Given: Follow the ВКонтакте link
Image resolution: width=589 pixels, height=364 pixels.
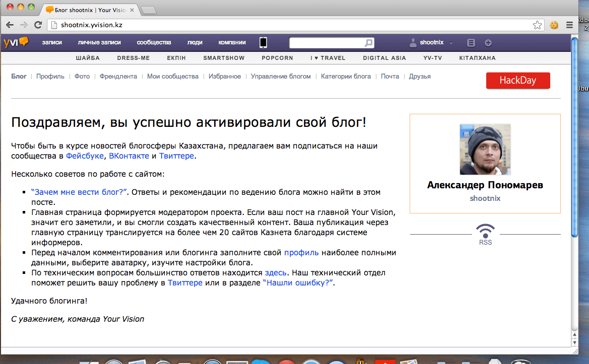Looking at the screenshot, I should coord(129,156).
